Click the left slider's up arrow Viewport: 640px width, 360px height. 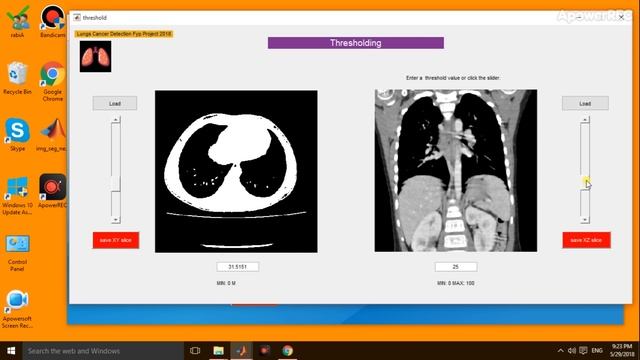pyautogui.click(x=116, y=120)
